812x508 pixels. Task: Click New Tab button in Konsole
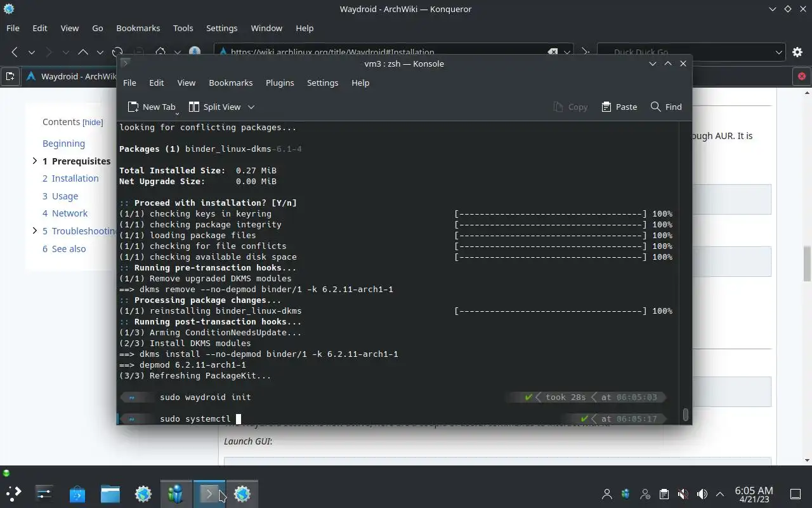point(151,107)
